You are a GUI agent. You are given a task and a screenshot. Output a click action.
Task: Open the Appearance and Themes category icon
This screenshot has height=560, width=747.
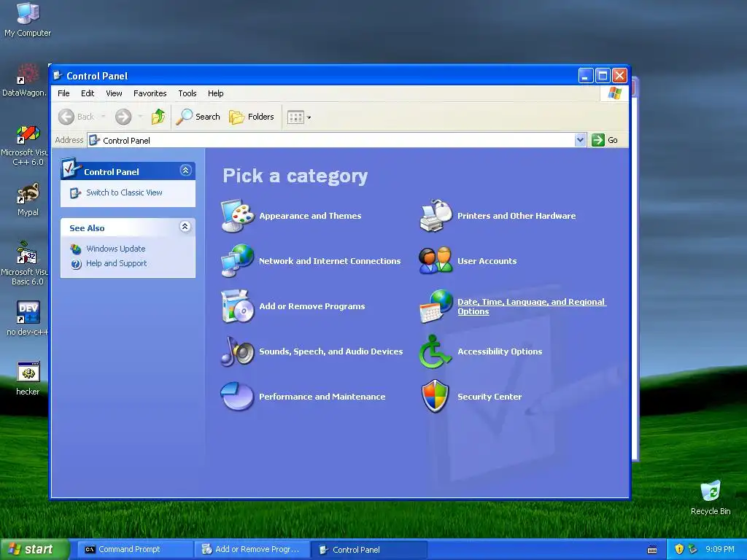pos(238,216)
